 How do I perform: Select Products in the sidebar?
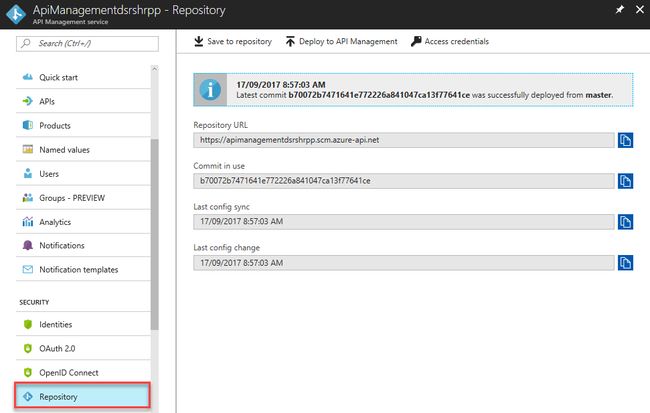[83, 125]
